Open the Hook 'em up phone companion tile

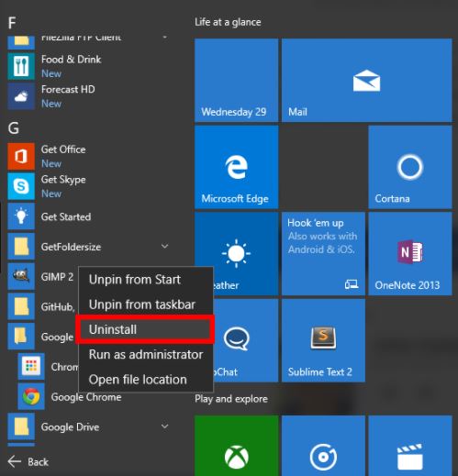coord(323,254)
